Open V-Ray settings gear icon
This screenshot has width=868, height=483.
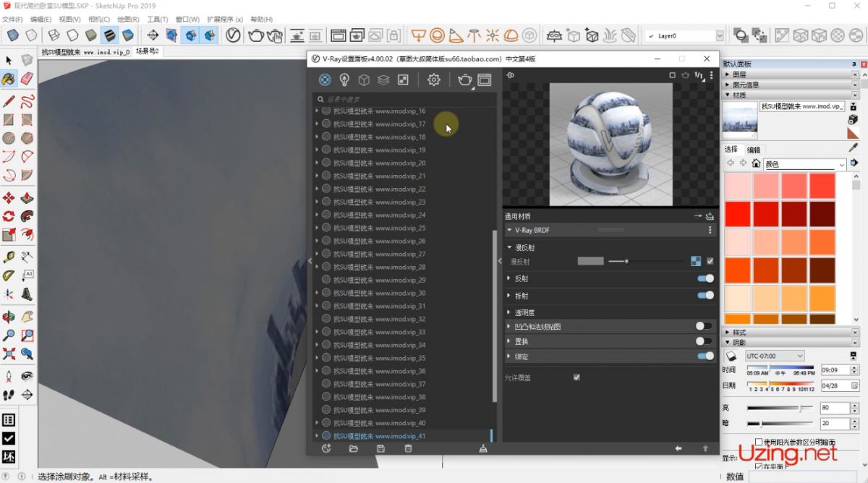pos(433,80)
